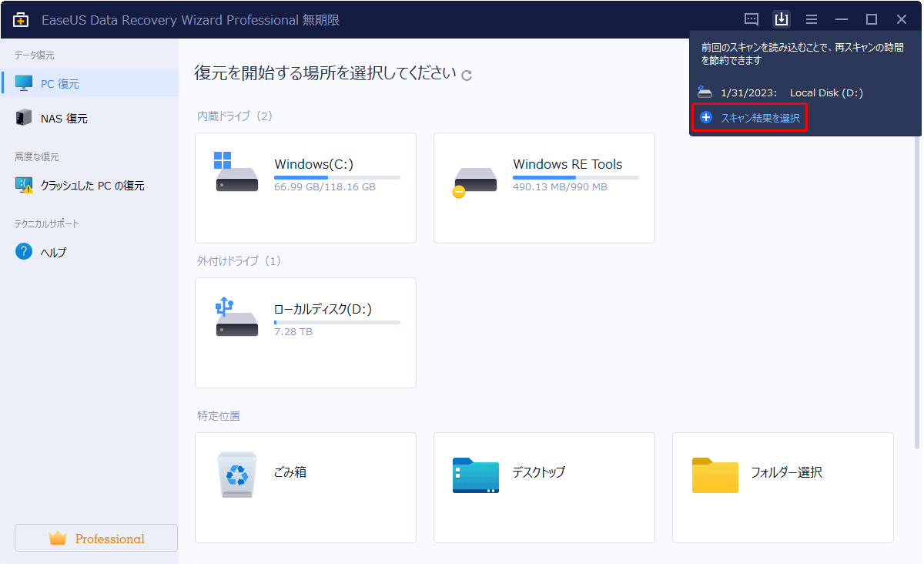The image size is (924, 564).
Task: Click the ローカルディスク(D:) usage bar
Action: (337, 322)
